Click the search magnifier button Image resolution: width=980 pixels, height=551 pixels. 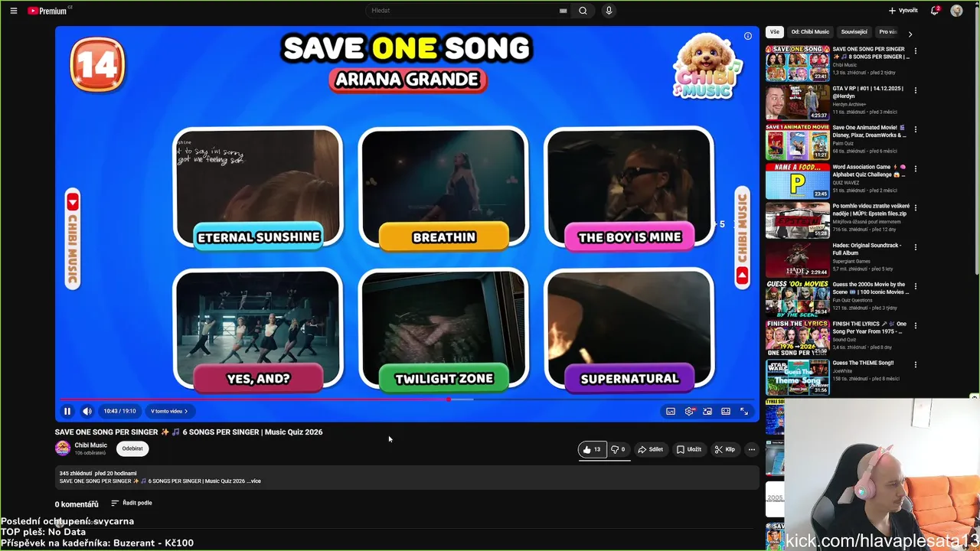583,11
